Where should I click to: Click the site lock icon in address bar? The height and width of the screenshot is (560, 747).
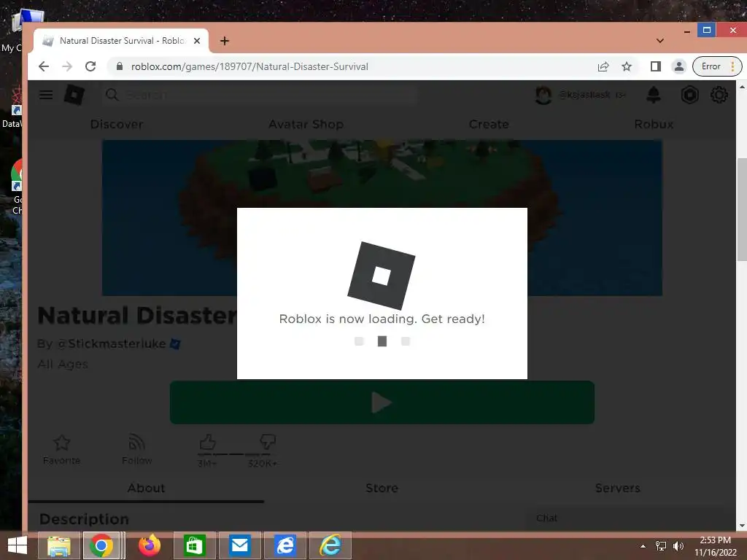[120, 66]
